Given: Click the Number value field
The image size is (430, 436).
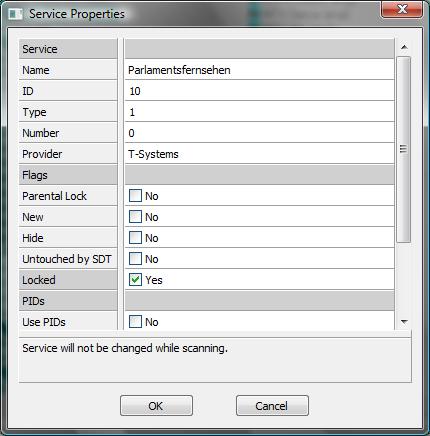Looking at the screenshot, I should [x=260, y=133].
